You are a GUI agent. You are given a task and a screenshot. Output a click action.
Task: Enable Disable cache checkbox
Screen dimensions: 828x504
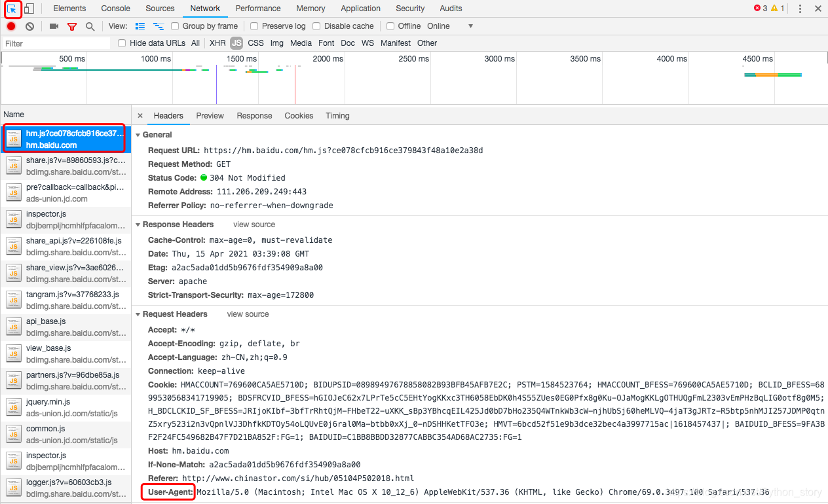316,26
